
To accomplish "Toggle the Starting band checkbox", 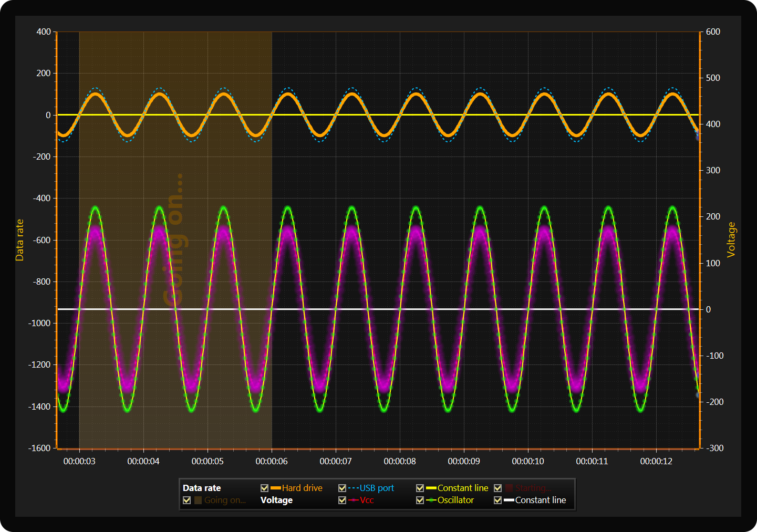I will click(x=497, y=488).
